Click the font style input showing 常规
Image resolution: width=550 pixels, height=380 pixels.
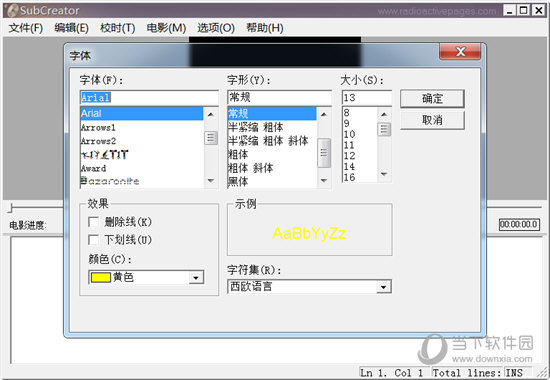[280, 97]
